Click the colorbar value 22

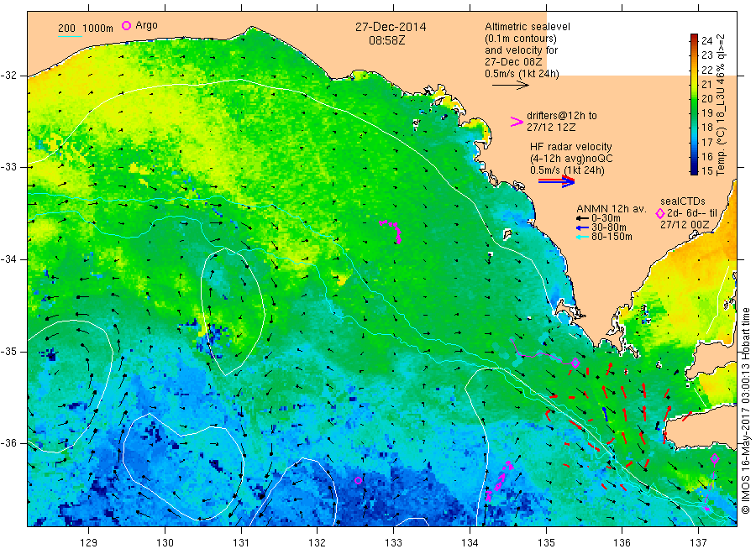point(706,70)
